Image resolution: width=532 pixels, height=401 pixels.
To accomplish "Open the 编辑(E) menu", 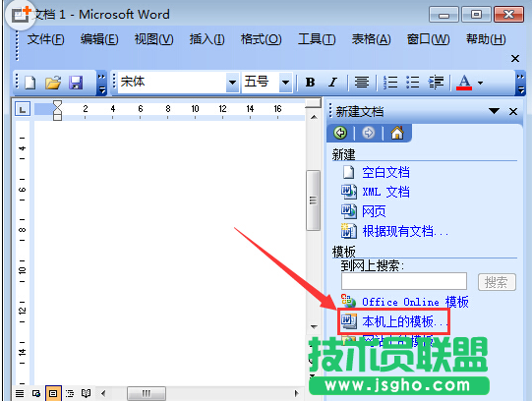I will (99, 39).
